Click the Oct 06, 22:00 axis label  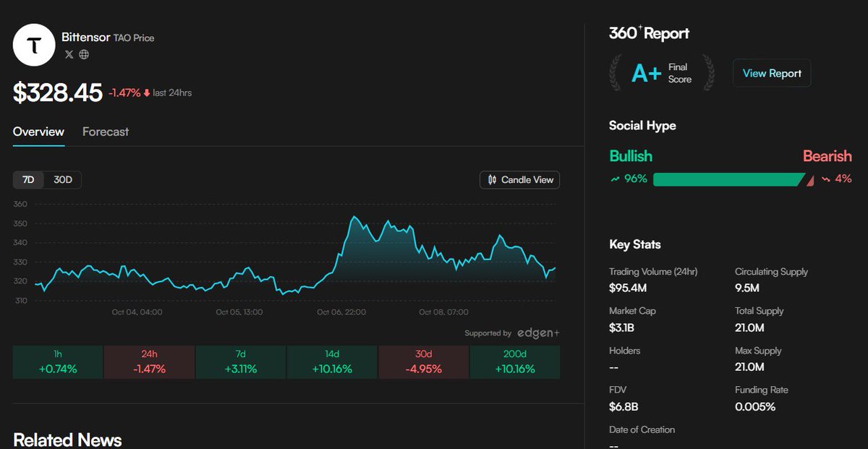pyautogui.click(x=341, y=312)
